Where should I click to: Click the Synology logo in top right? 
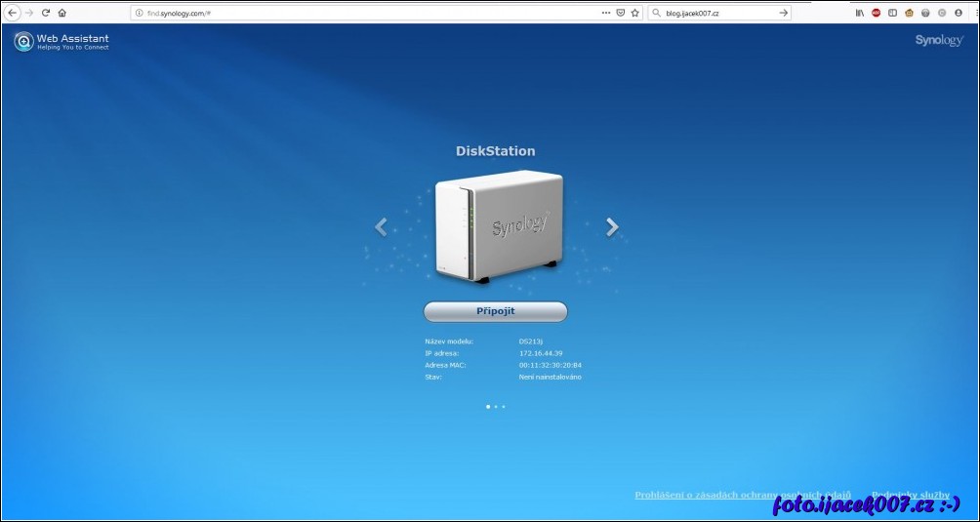938,41
